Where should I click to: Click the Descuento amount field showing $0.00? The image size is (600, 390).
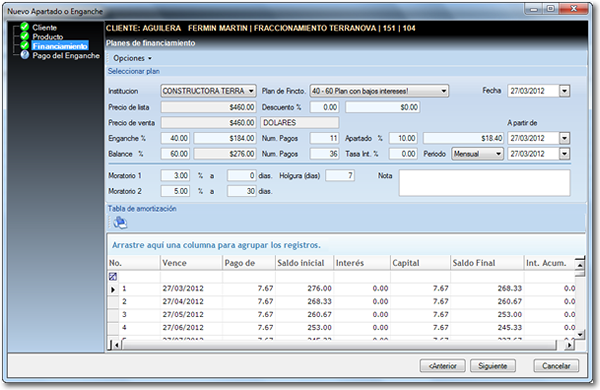(x=382, y=107)
